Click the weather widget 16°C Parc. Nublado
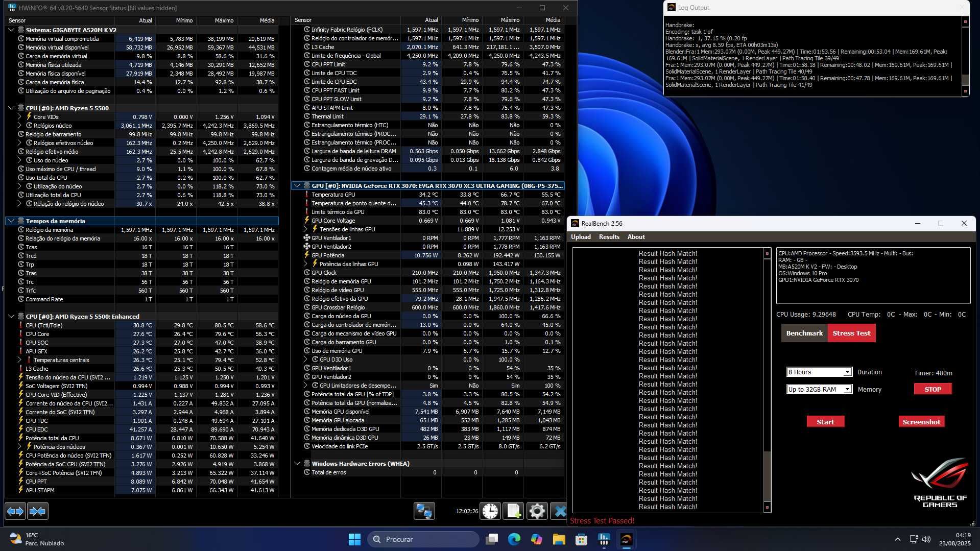Screen dimensions: 980x551 tap(37, 539)
